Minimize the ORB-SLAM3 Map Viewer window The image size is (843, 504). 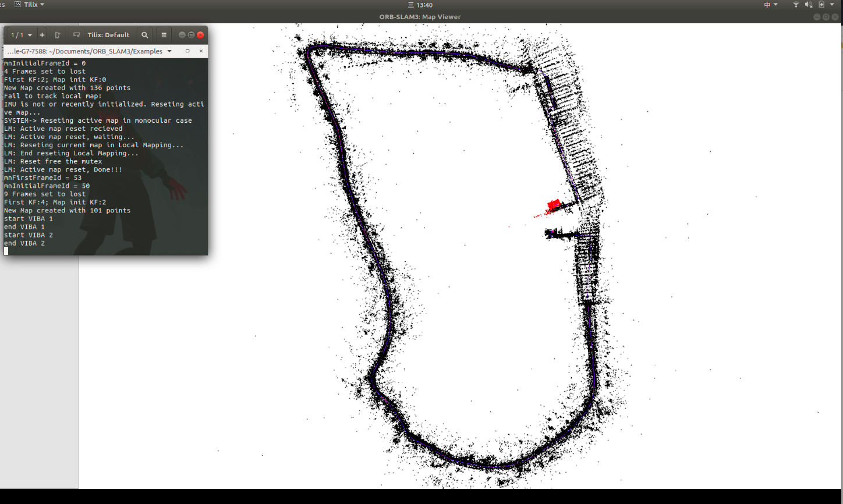(x=817, y=17)
